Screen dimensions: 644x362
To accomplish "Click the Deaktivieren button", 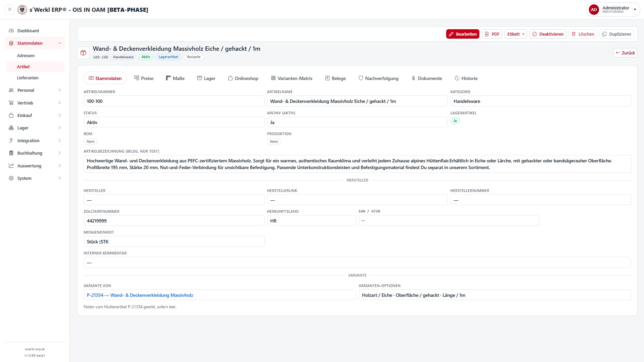I will [x=548, y=34].
